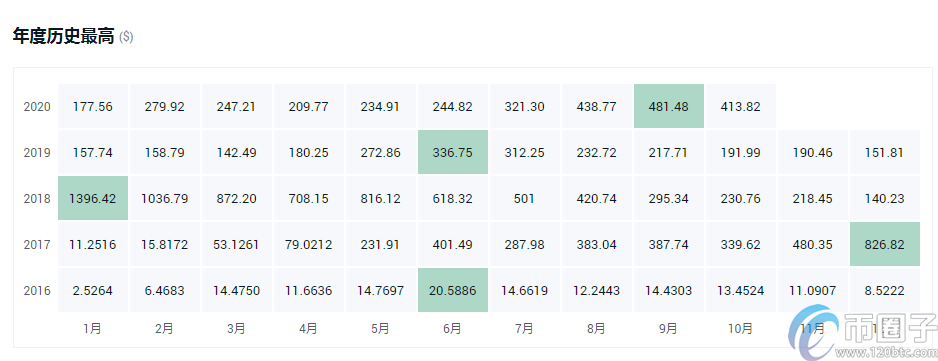Click the 413.82 October 2020 value
This screenshot has width=938, height=361.
point(741,107)
